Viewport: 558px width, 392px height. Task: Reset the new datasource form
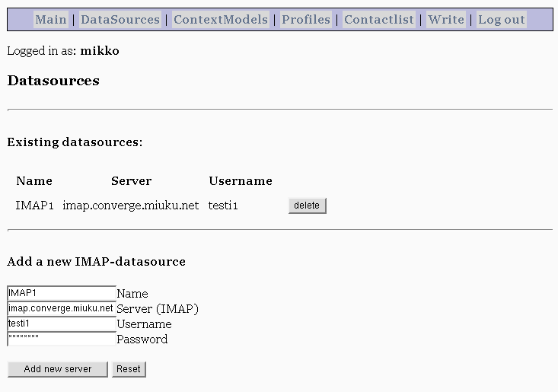[x=129, y=369]
